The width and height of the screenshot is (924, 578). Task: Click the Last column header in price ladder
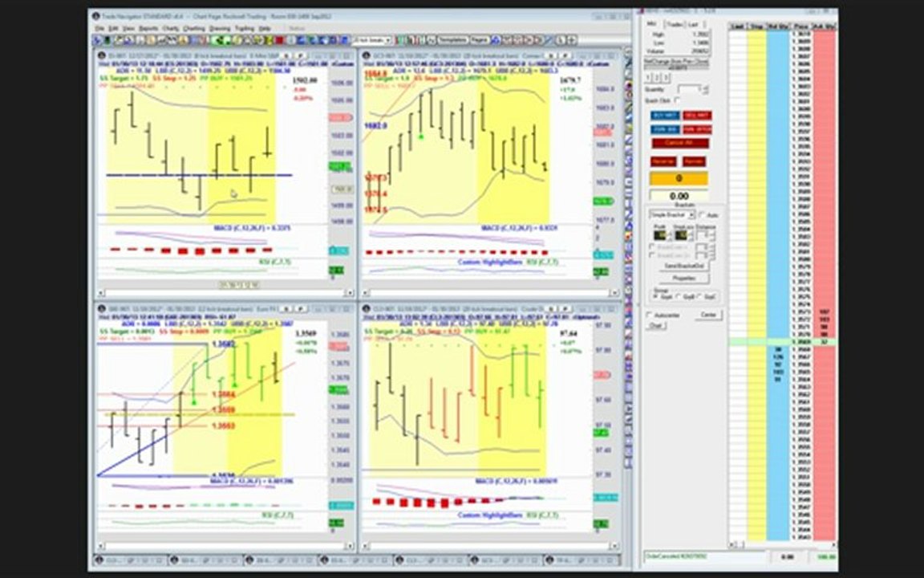click(738, 26)
